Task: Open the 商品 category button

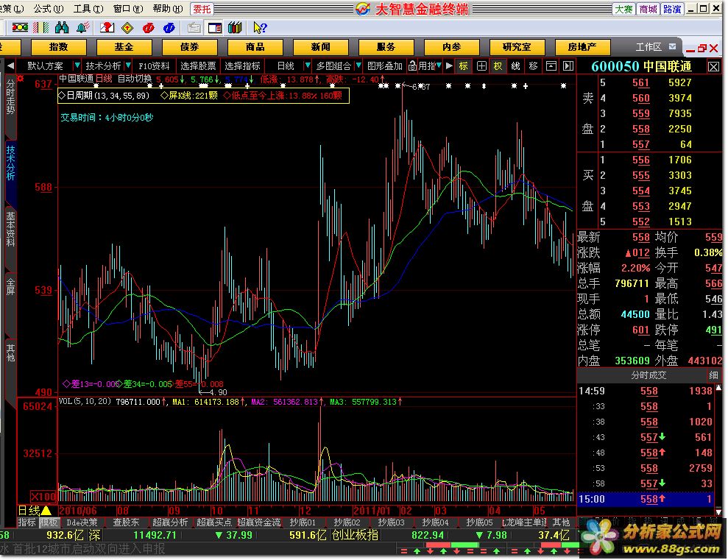Action: point(255,47)
